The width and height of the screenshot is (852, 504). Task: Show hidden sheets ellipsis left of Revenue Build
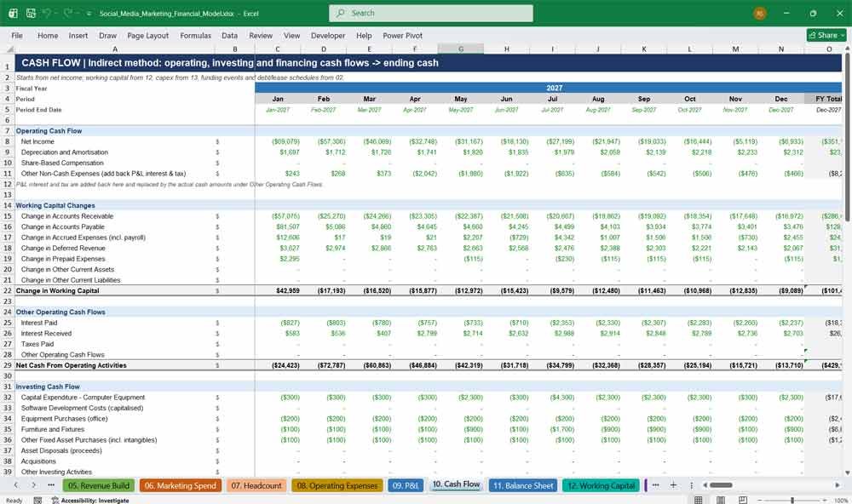(51, 485)
